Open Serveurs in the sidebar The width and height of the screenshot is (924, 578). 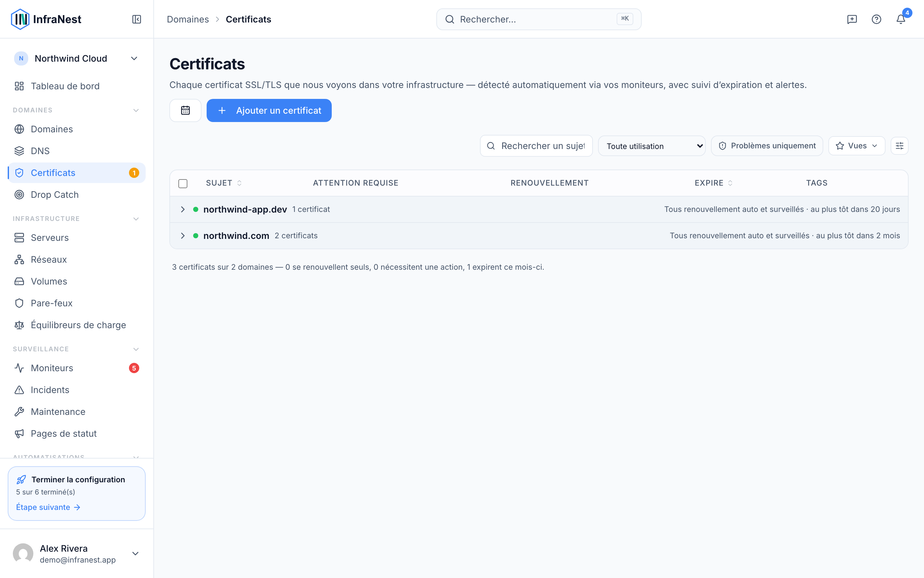click(x=76, y=238)
